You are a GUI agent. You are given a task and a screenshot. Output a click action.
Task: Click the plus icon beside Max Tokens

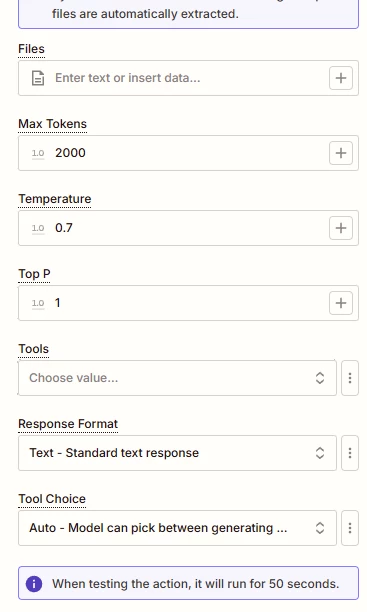(341, 153)
